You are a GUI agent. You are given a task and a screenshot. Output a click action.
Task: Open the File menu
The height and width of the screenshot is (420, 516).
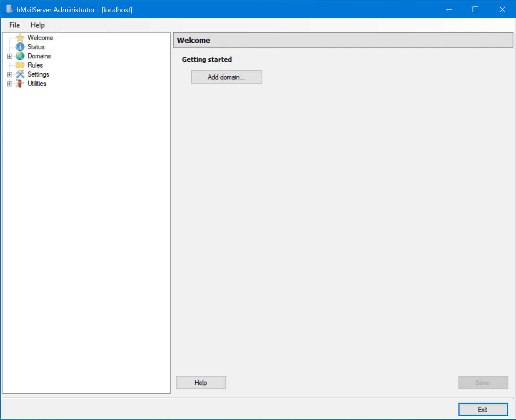tap(14, 25)
